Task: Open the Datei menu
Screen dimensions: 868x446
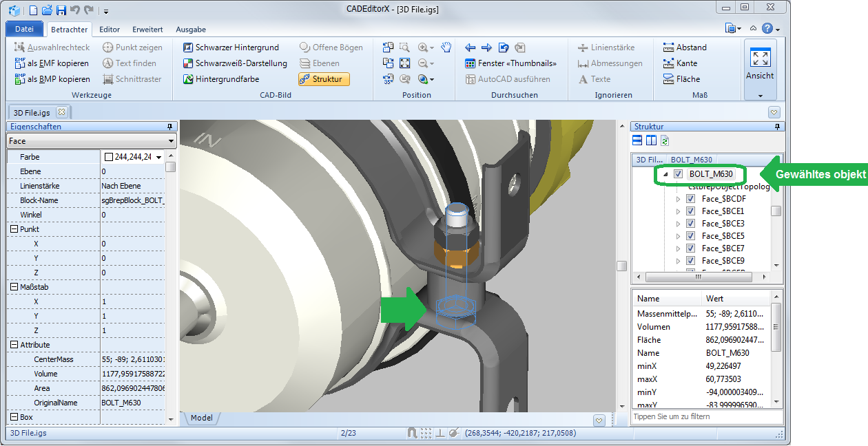Action: coord(24,30)
